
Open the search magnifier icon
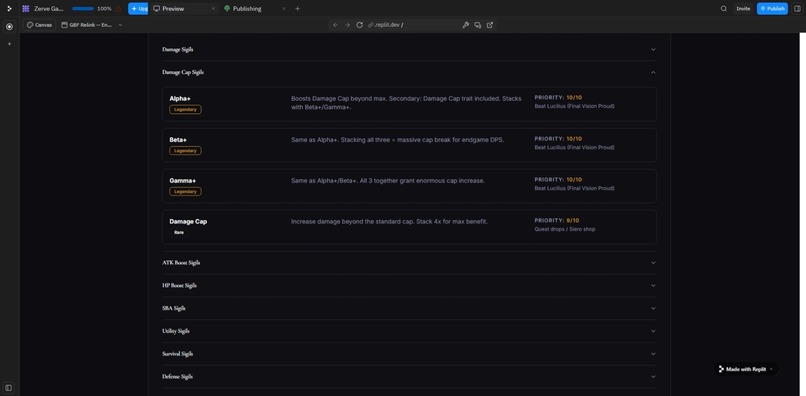[x=724, y=9]
